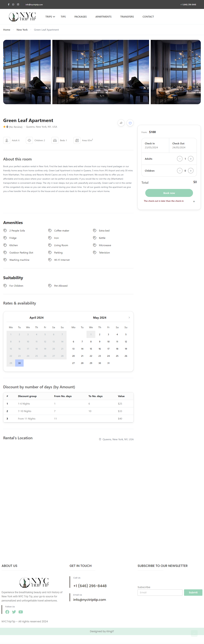
Task: Click the share arrow icon
Action: [121, 123]
